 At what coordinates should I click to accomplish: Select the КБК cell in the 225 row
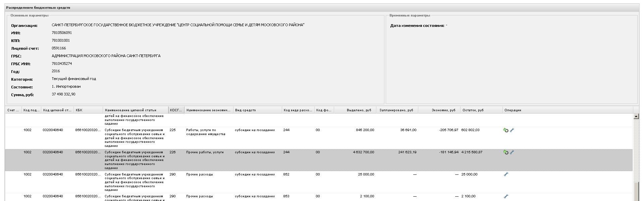88,130
